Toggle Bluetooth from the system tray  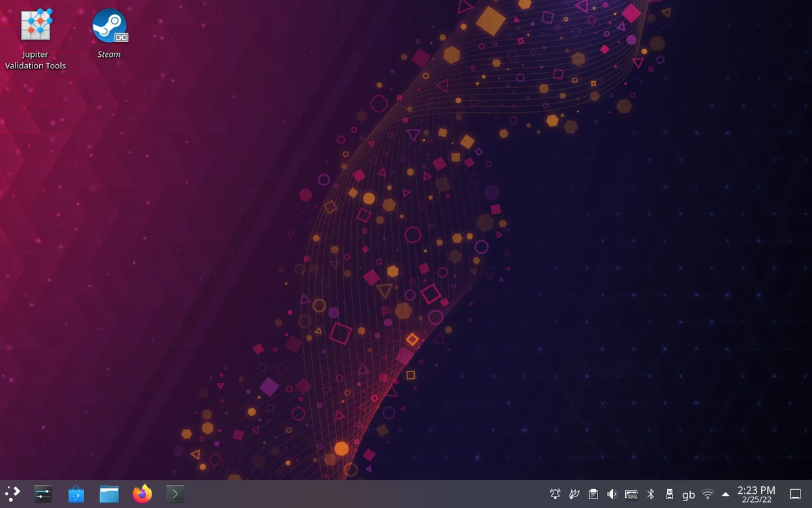coord(651,494)
